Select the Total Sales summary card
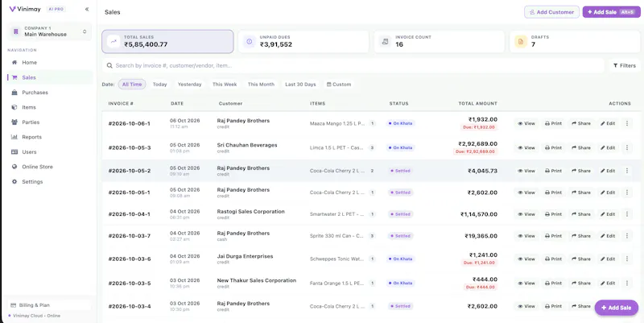 [167, 42]
